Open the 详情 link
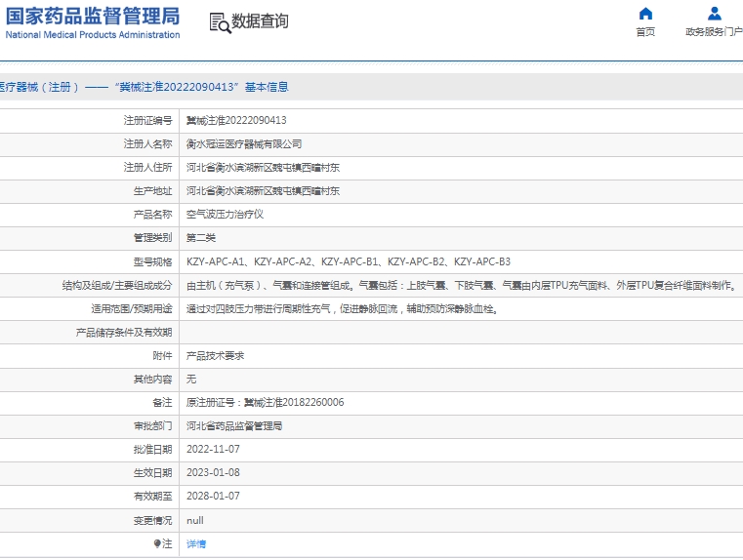 click(196, 544)
